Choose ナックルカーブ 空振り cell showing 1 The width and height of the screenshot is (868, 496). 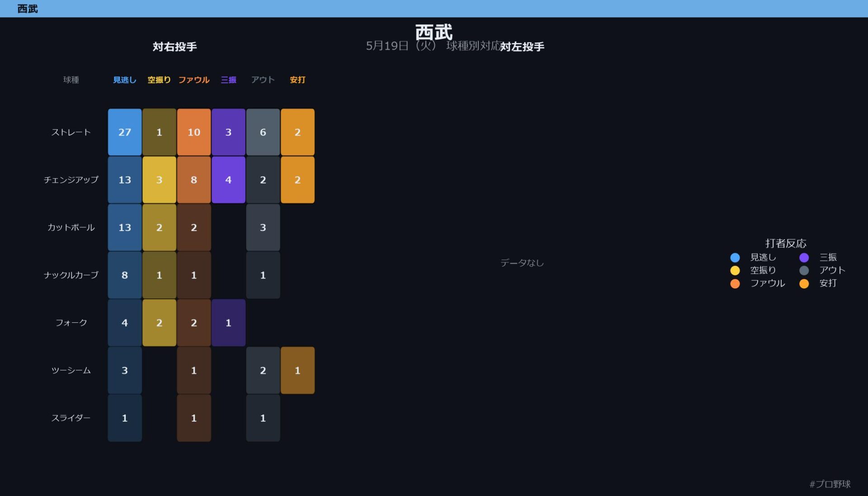(159, 275)
